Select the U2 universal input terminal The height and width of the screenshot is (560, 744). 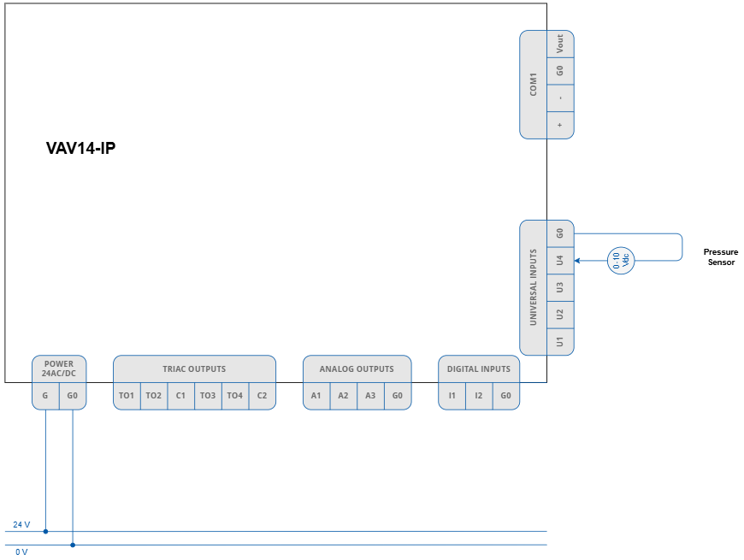click(560, 315)
